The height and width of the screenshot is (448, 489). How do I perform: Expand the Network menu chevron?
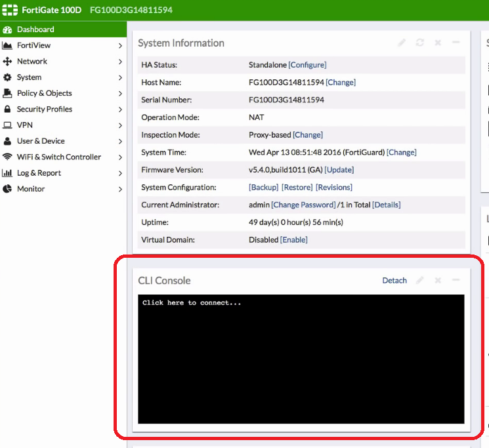click(x=120, y=62)
